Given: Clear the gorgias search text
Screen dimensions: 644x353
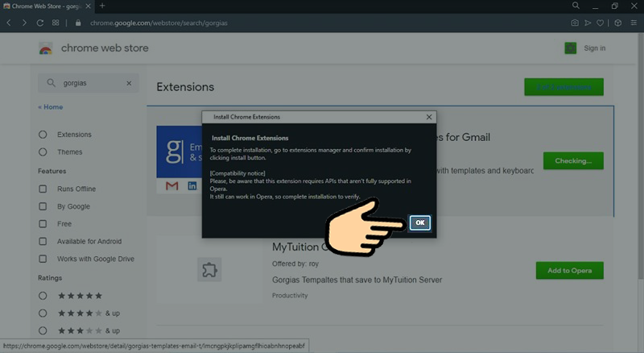Looking at the screenshot, I should 129,83.
